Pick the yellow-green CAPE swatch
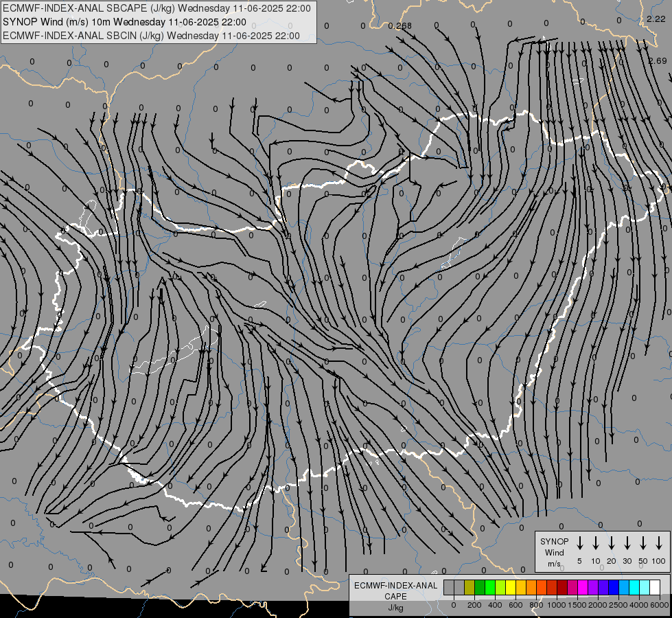Image resolution: width=672 pixels, height=618 pixels. point(500,587)
